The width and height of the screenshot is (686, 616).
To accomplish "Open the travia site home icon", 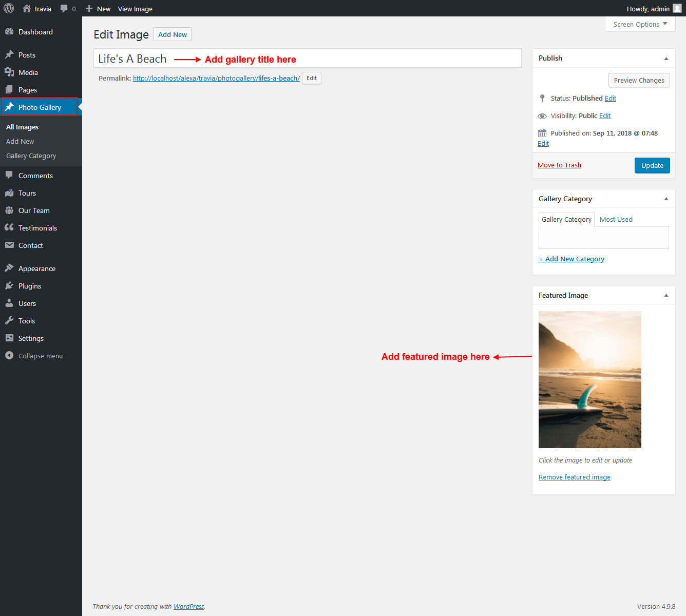I will point(27,9).
